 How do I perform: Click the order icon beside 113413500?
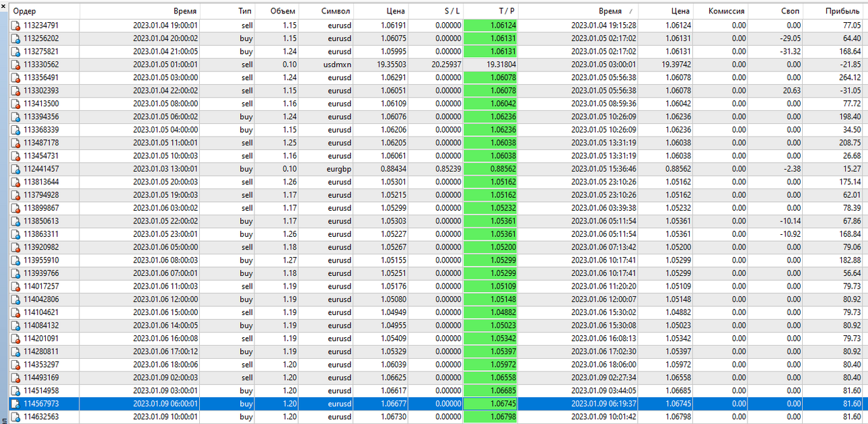point(15,104)
